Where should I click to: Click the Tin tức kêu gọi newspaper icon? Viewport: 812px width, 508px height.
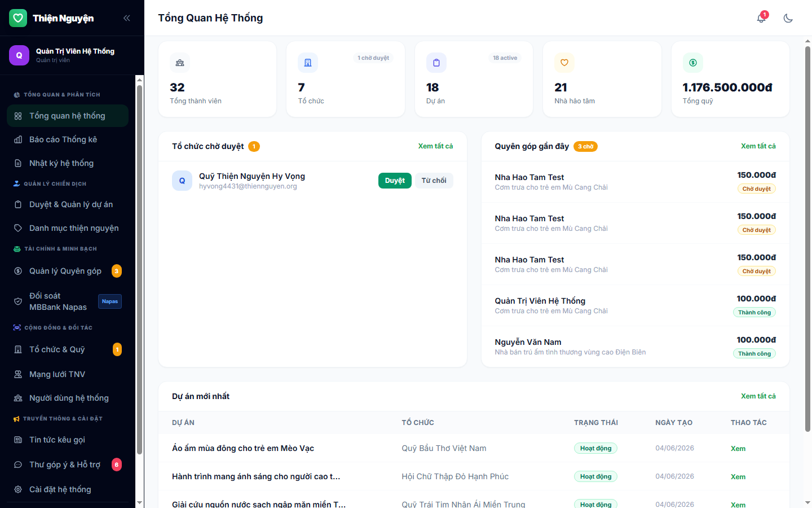[18, 440]
